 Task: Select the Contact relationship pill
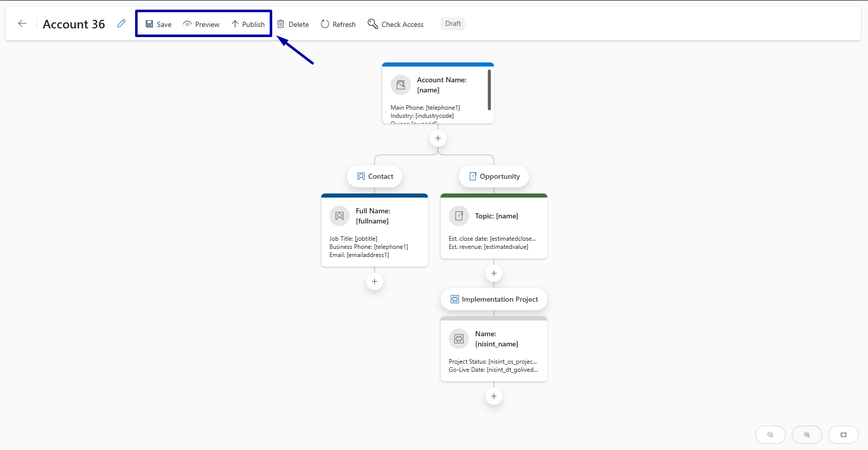375,176
